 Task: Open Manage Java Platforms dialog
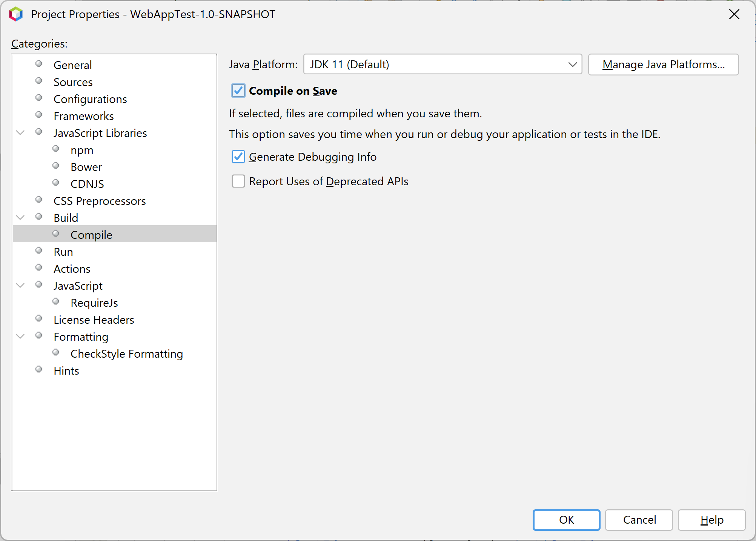[663, 64]
